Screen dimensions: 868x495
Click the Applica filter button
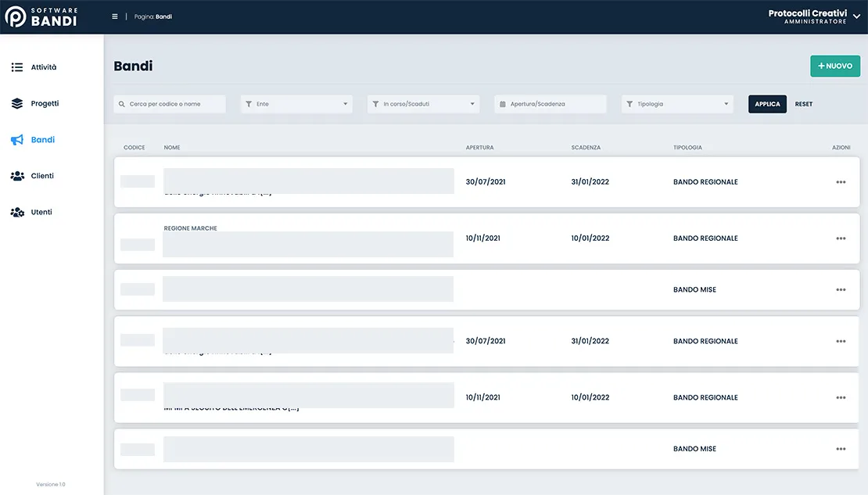click(x=767, y=104)
